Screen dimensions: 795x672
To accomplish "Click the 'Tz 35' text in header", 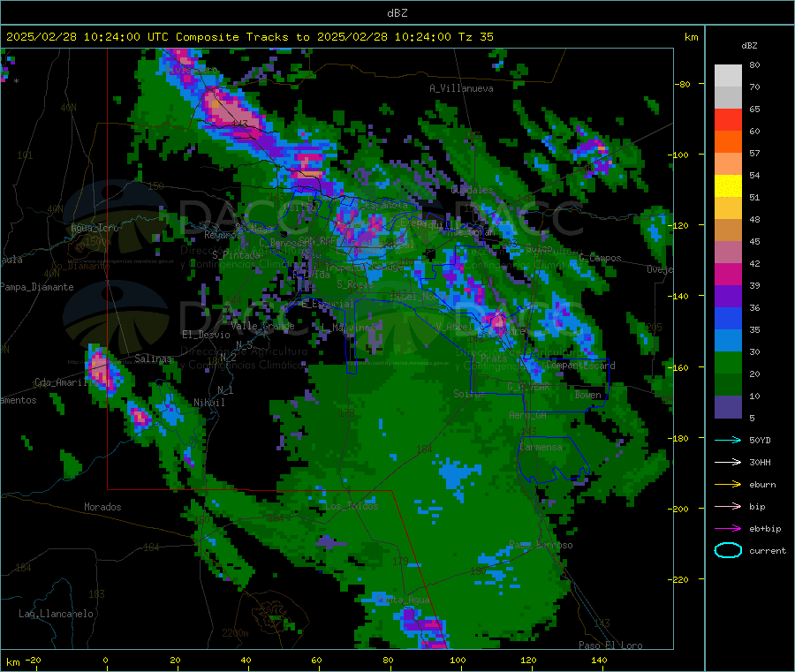I will click(476, 37).
